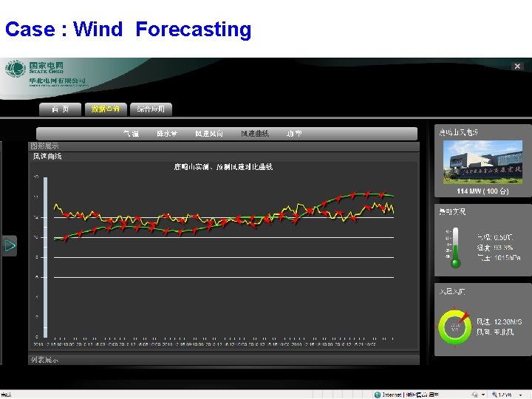Open the 综合应用 tab
Screen dimensions: 532x399
151,109
